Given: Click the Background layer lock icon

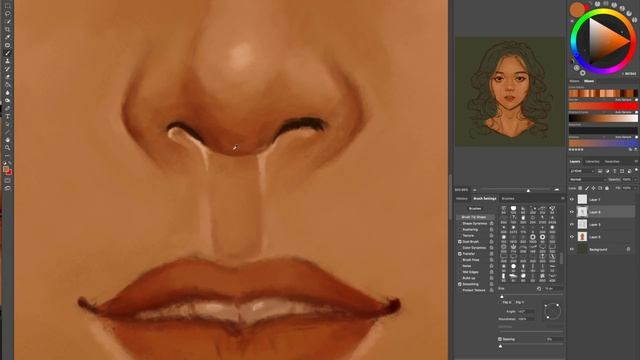Looking at the screenshot, I should point(628,249).
